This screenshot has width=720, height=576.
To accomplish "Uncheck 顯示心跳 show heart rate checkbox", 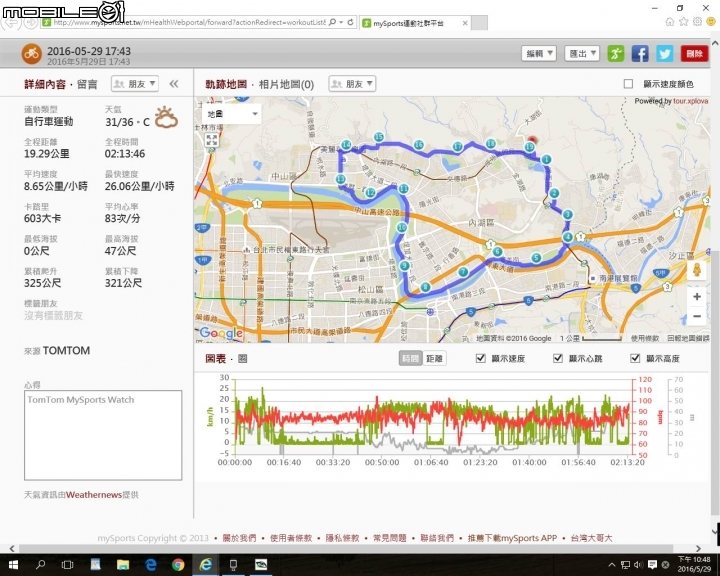I will coord(558,358).
